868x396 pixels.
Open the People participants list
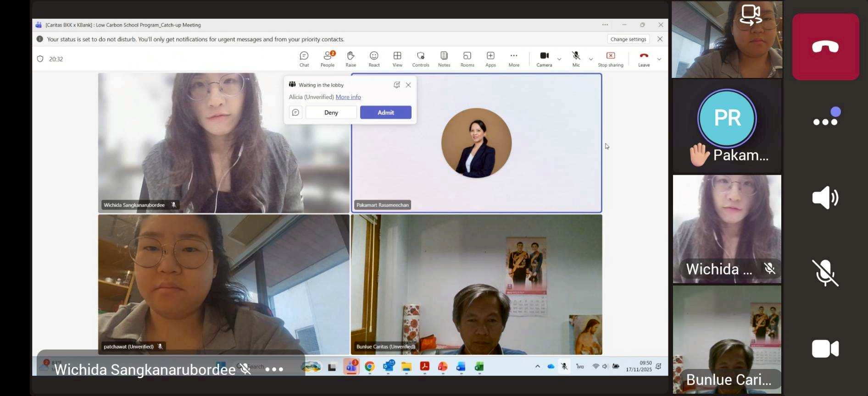point(328,59)
